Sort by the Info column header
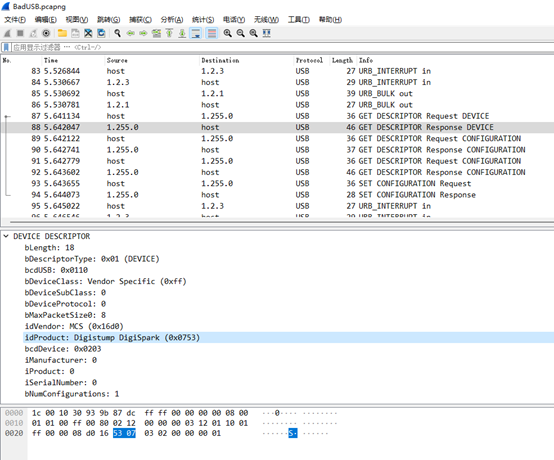 coord(455,60)
